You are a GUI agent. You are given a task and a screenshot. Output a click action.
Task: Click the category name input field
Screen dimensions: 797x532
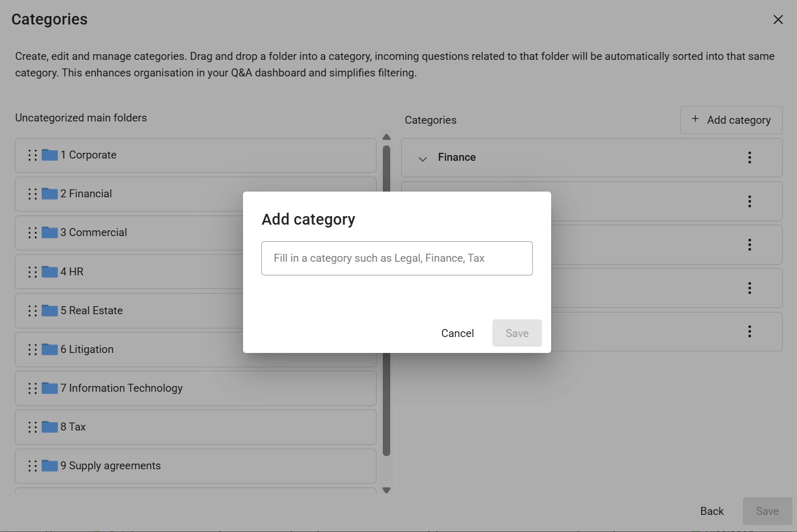397,258
